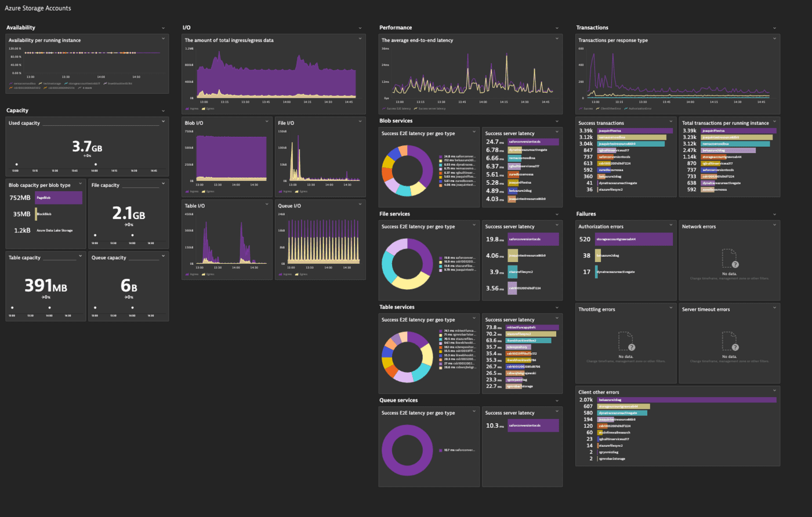
Task: Toggle the Success server latency series in Performance legend
Action: (415, 108)
